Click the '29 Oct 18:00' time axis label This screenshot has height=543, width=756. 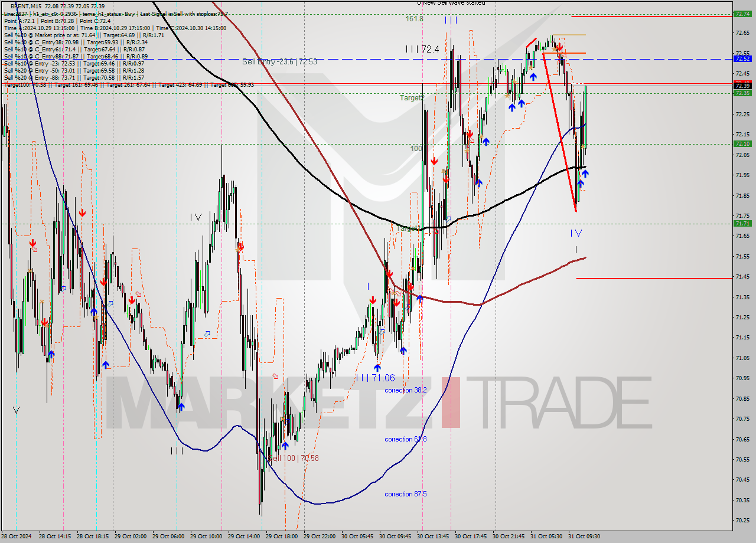(282, 537)
